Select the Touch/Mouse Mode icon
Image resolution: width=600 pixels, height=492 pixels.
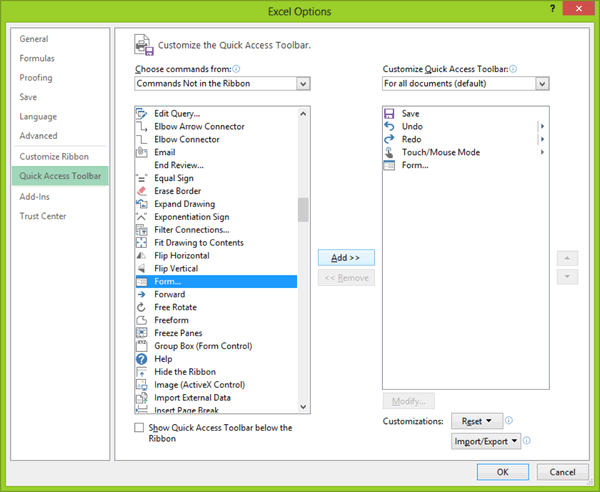(x=389, y=152)
